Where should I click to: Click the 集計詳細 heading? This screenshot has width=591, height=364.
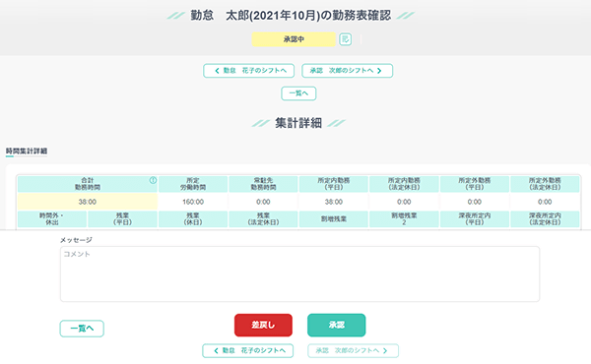coord(298,123)
